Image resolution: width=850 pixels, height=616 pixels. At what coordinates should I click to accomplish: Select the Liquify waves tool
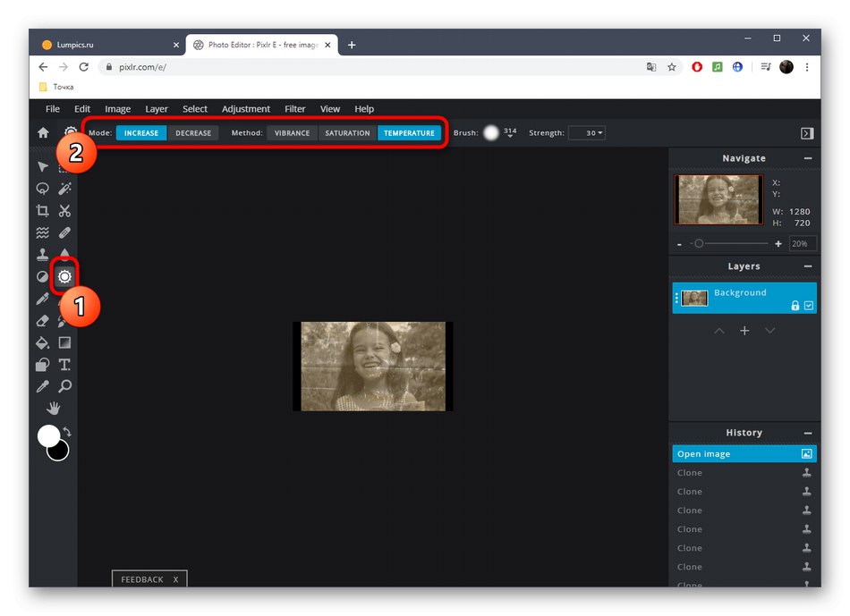[42, 232]
